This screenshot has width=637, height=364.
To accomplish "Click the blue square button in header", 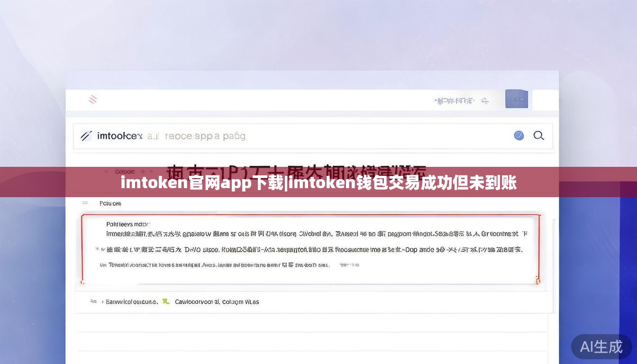I will click(x=517, y=99).
